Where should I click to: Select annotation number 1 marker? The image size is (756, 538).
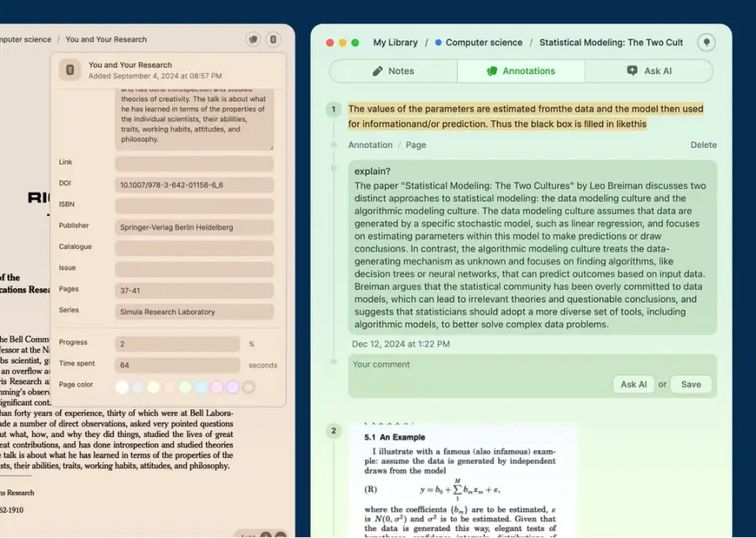point(333,109)
